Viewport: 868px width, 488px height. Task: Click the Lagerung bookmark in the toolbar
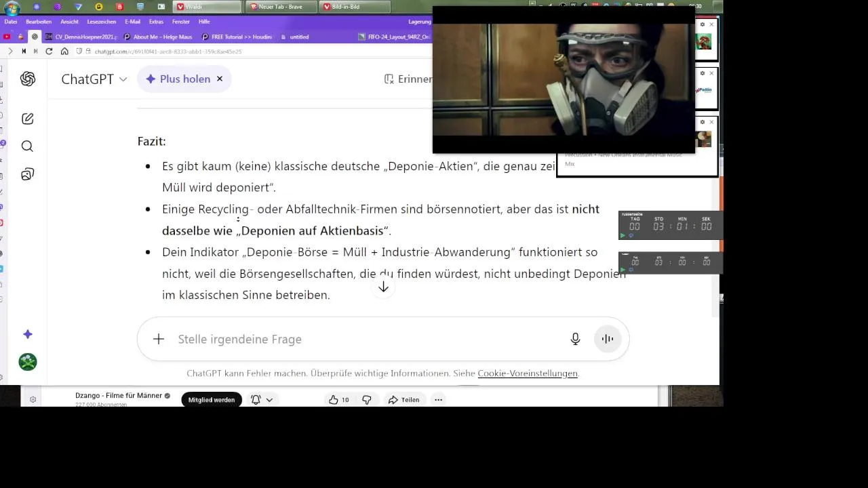pyautogui.click(x=420, y=22)
